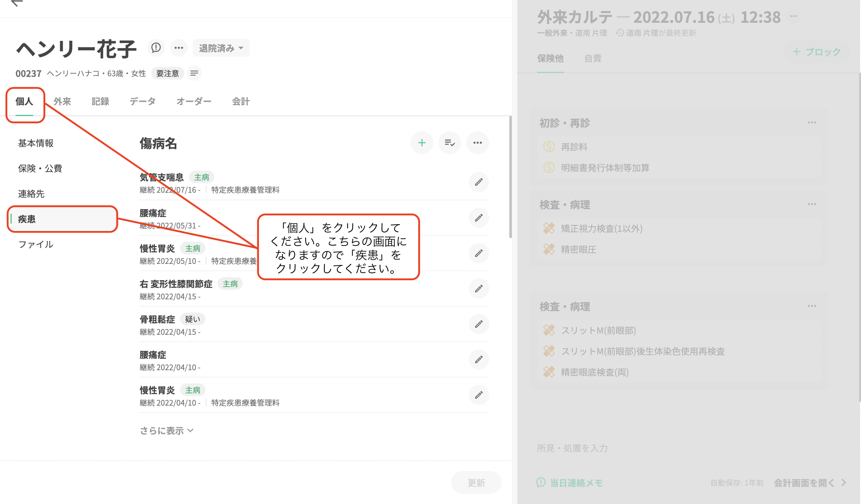
Task: Click the green plus icon to add 傷病名
Action: [422, 143]
